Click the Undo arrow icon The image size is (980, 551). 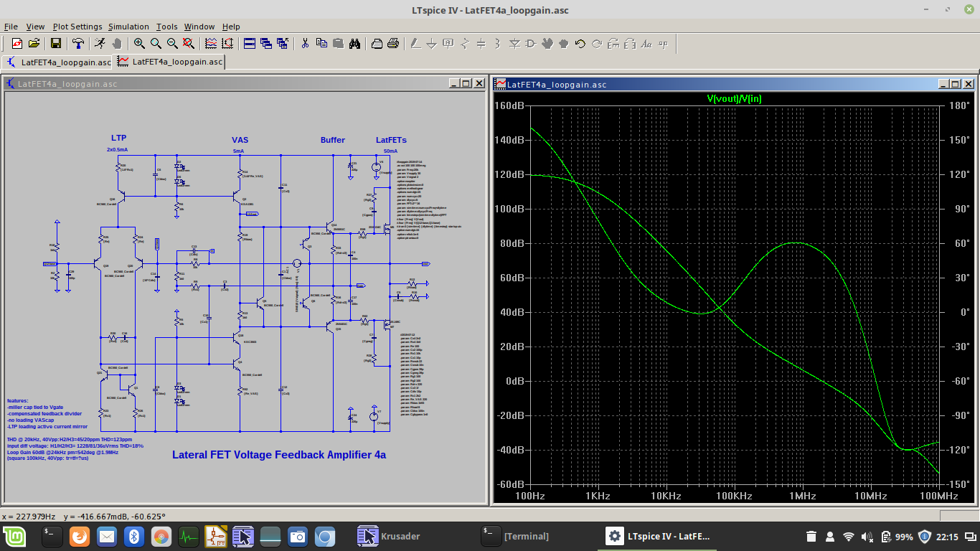pos(580,44)
